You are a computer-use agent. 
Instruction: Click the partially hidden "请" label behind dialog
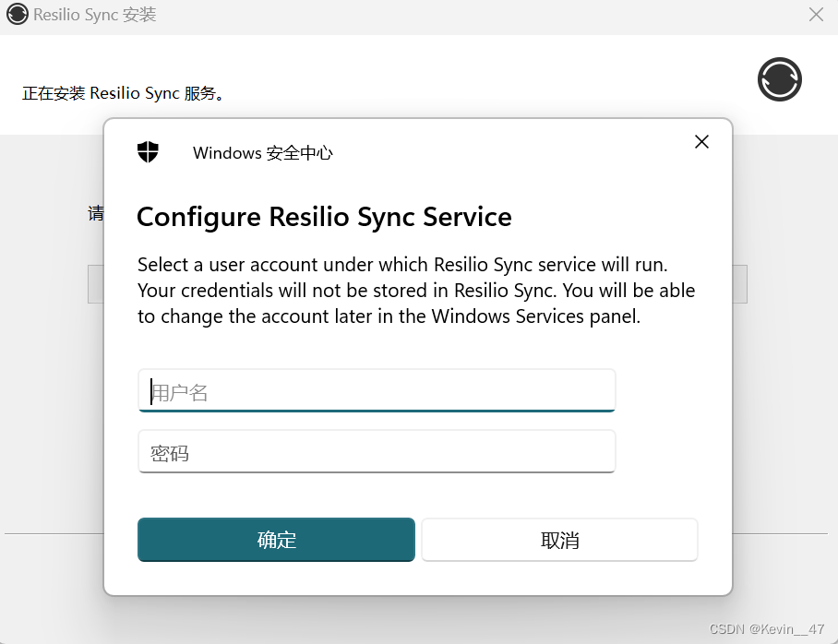click(96, 214)
